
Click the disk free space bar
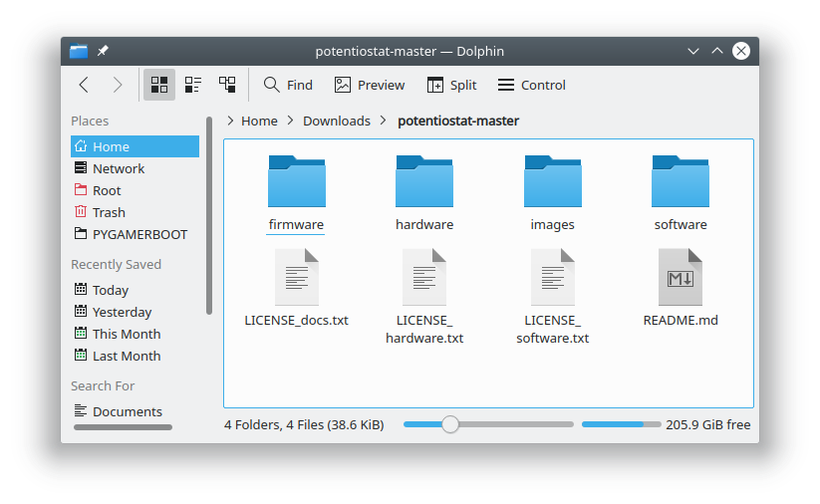622,424
